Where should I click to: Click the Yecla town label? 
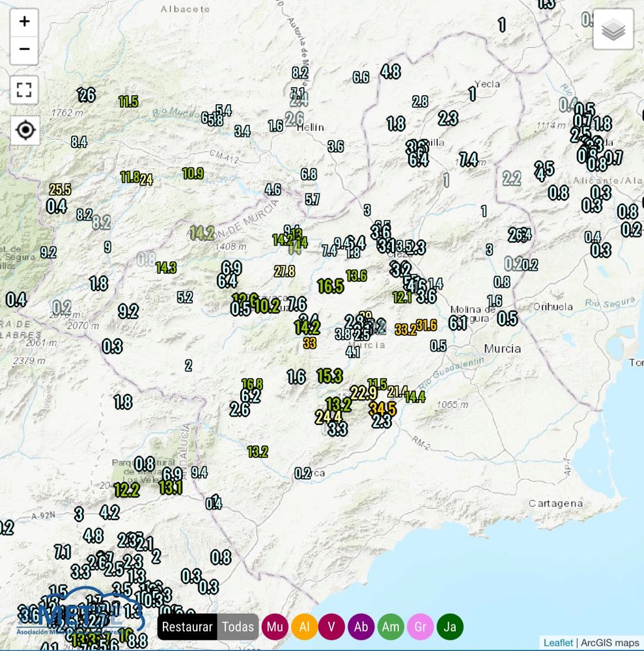[x=487, y=84]
